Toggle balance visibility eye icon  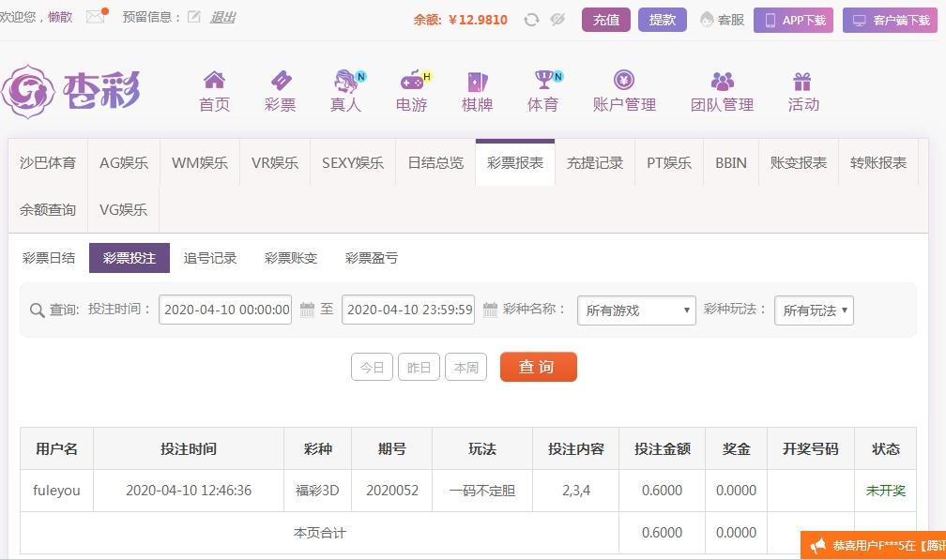(x=557, y=20)
